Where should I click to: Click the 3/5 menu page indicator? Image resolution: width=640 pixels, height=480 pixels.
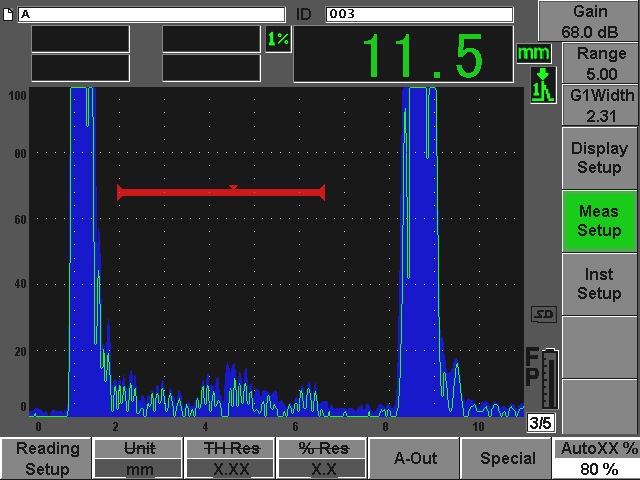click(540, 423)
